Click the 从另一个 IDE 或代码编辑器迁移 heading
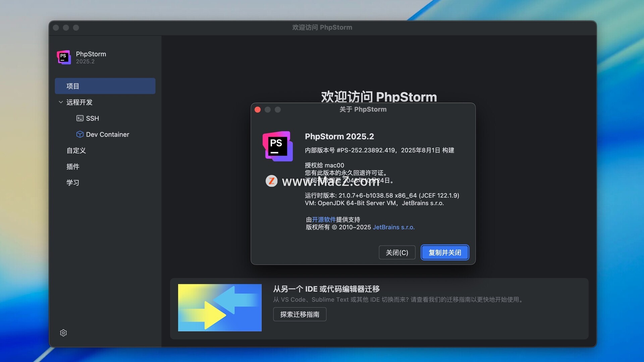The width and height of the screenshot is (644, 362). [x=326, y=289]
